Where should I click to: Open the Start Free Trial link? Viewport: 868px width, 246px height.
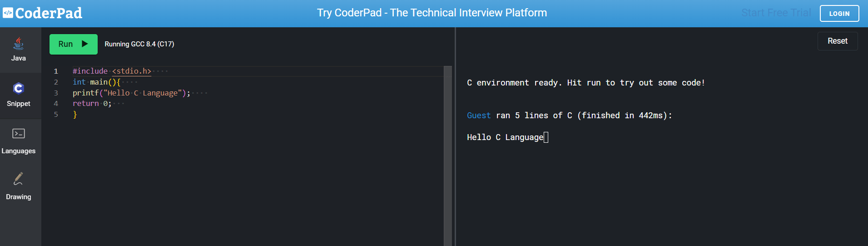pos(776,13)
